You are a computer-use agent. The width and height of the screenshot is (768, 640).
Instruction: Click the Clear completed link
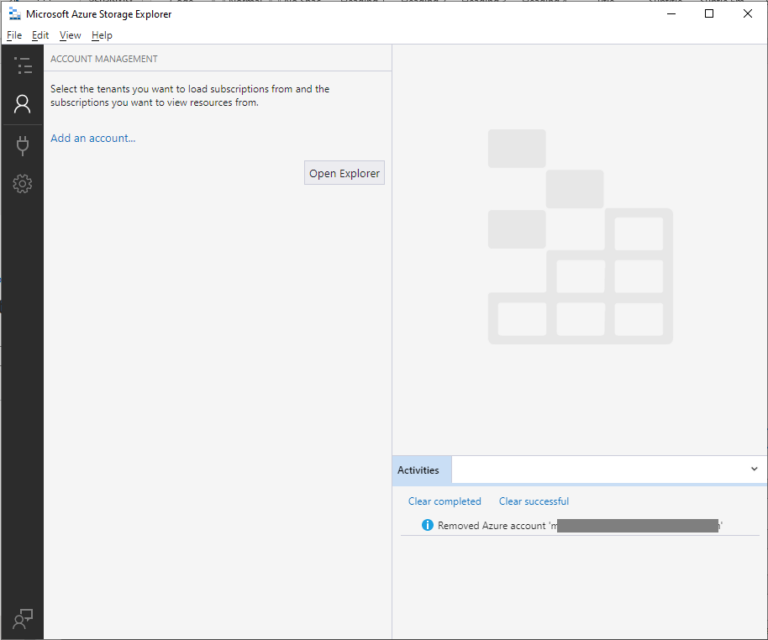point(445,501)
